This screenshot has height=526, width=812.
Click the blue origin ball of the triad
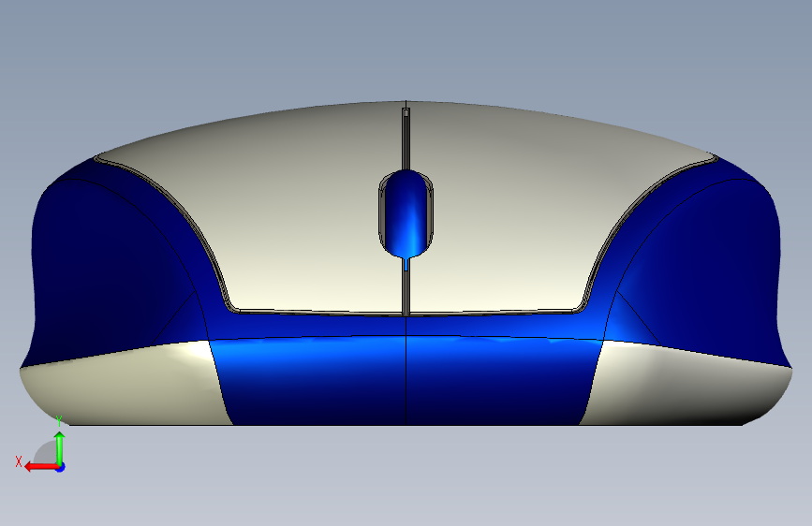pyautogui.click(x=61, y=467)
